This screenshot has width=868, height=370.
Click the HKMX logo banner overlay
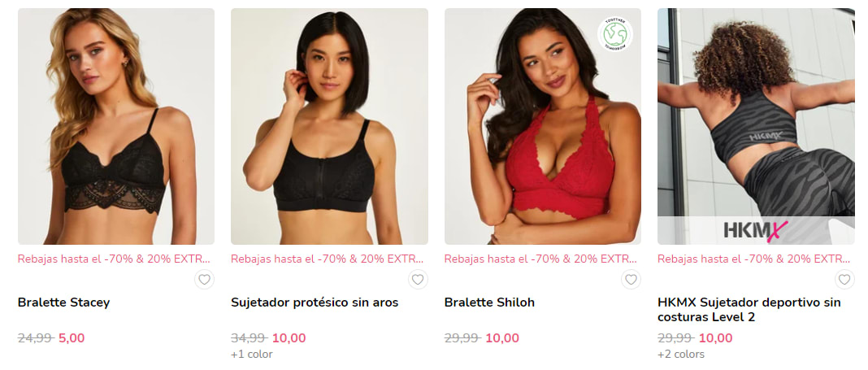(756, 230)
